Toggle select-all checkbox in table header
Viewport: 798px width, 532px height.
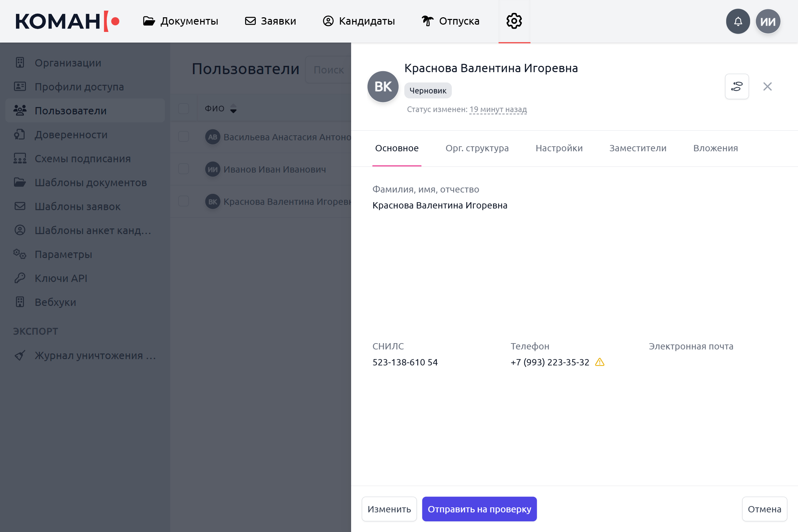(184, 109)
